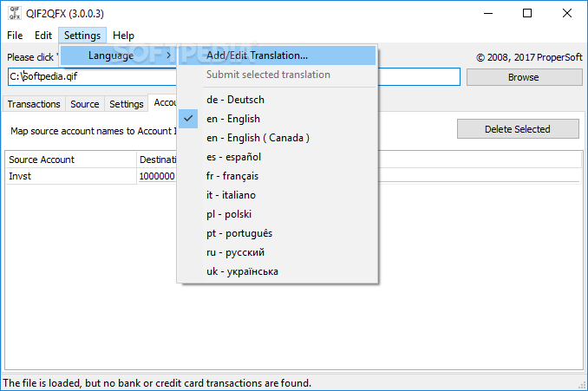Switch to the Transactions tab
This screenshot has width=588, height=391.
tap(34, 104)
